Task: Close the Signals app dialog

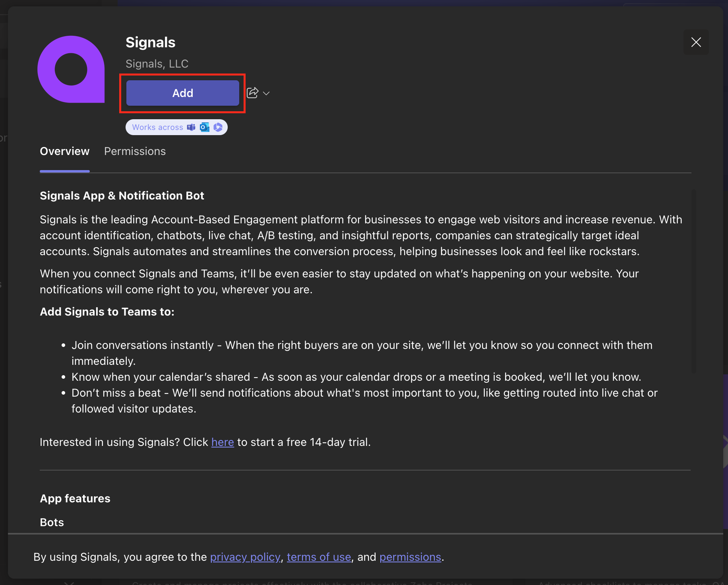Action: [x=696, y=42]
